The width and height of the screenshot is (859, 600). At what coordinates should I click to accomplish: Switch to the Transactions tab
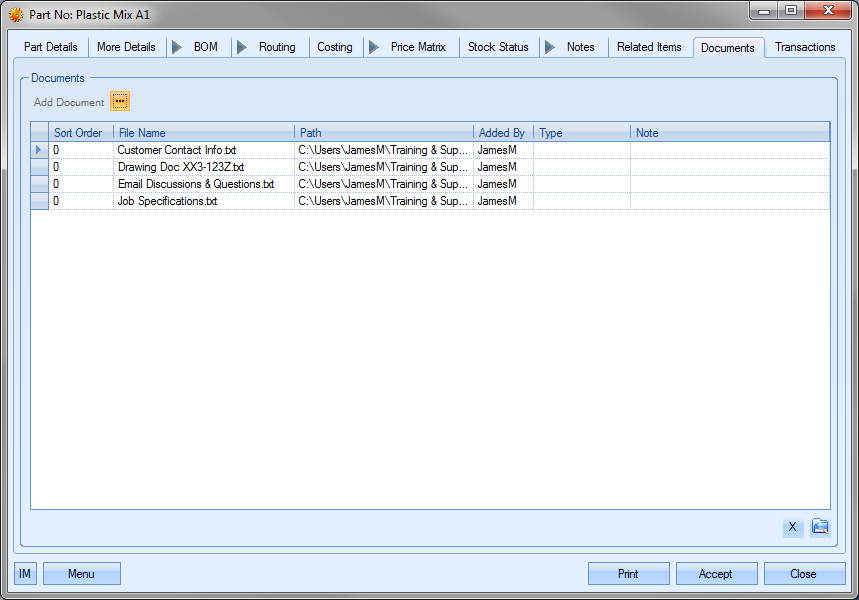coord(805,47)
